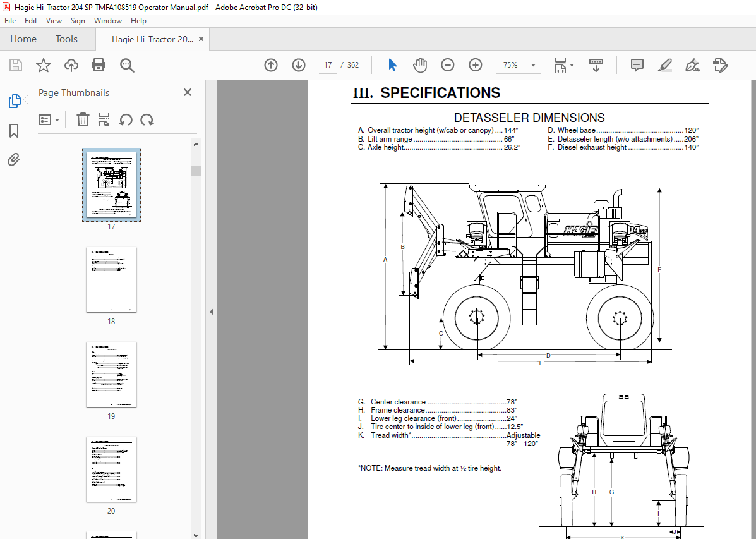This screenshot has height=539, width=756.
Task: Open page fit options dropdown arrow
Action: (x=572, y=65)
